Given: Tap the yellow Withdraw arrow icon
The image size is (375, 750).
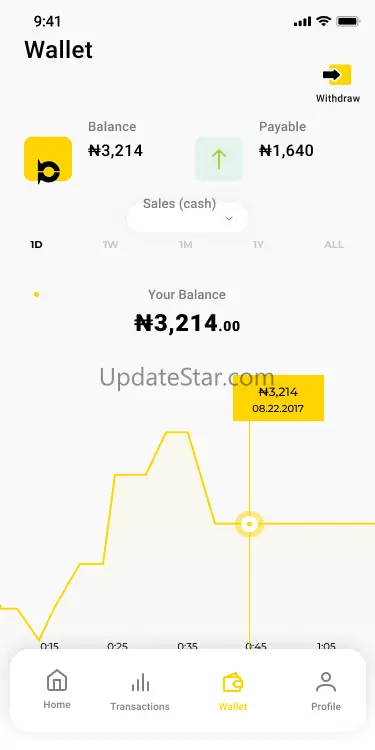Looking at the screenshot, I should click(337, 75).
